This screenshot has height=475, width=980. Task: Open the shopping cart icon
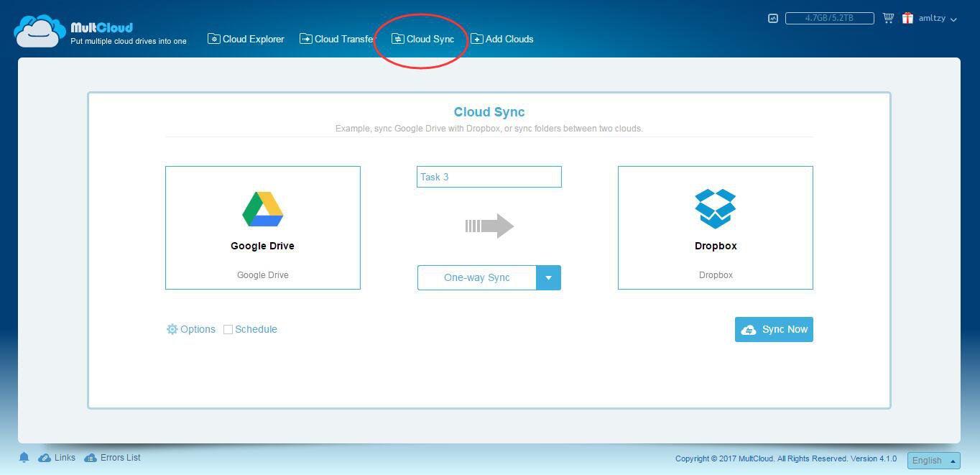(888, 18)
